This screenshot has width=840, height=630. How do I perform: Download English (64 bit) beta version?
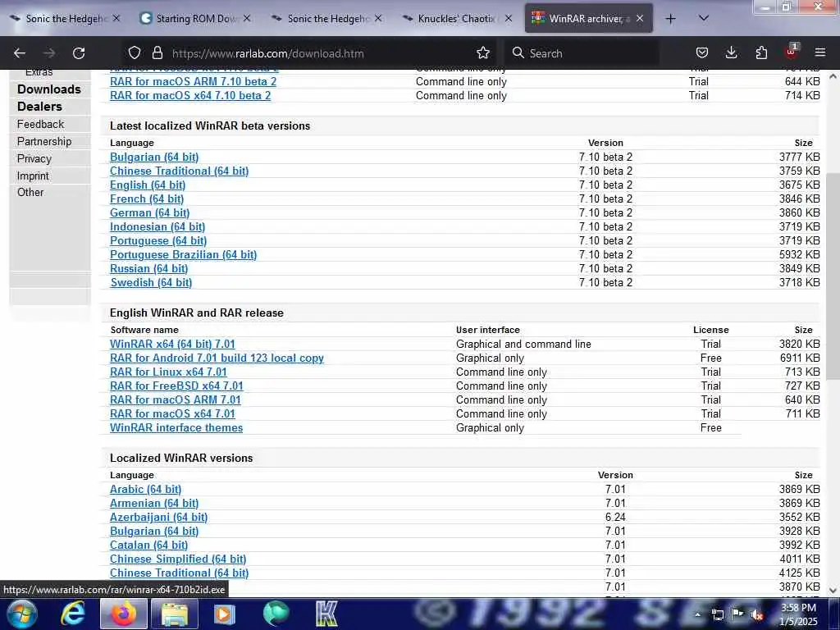(148, 185)
